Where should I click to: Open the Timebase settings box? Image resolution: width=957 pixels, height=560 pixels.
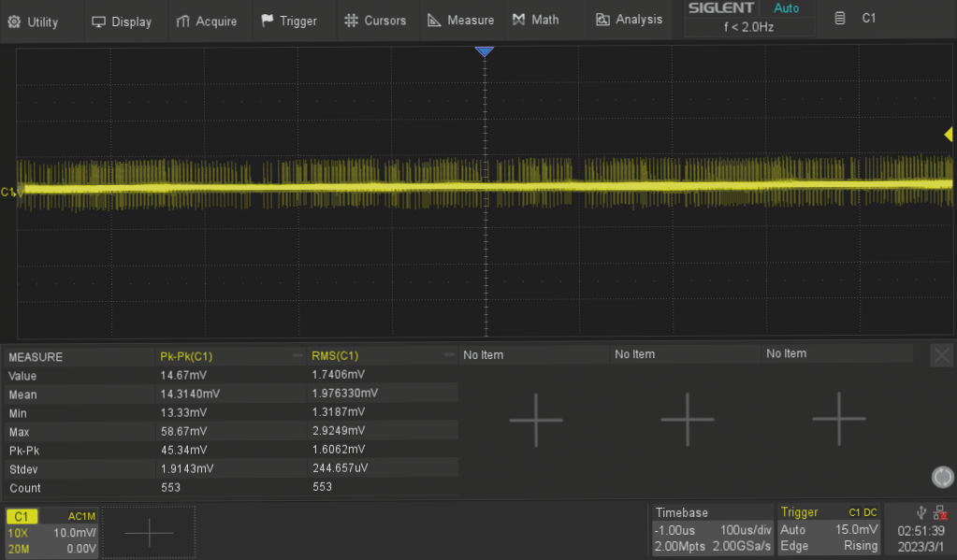(x=713, y=530)
